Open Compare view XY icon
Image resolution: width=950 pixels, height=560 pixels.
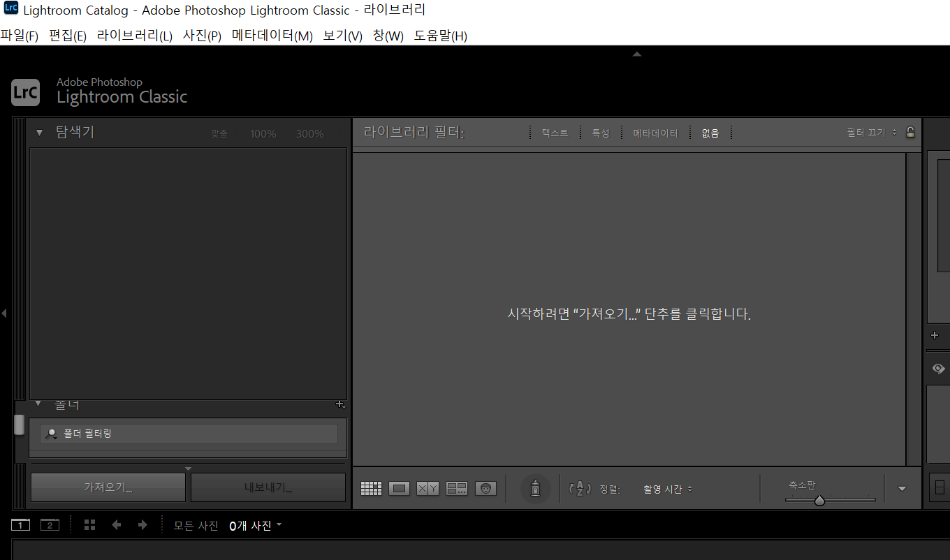coord(427,489)
